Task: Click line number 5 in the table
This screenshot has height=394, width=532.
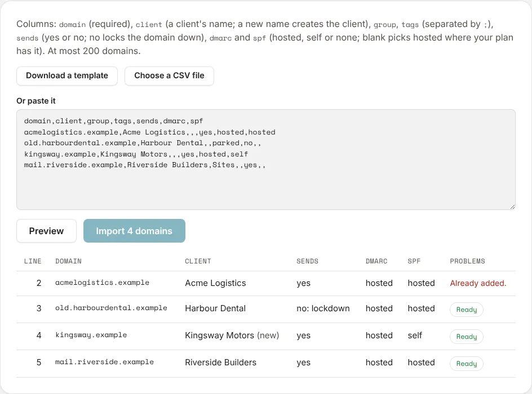Action: (x=39, y=362)
